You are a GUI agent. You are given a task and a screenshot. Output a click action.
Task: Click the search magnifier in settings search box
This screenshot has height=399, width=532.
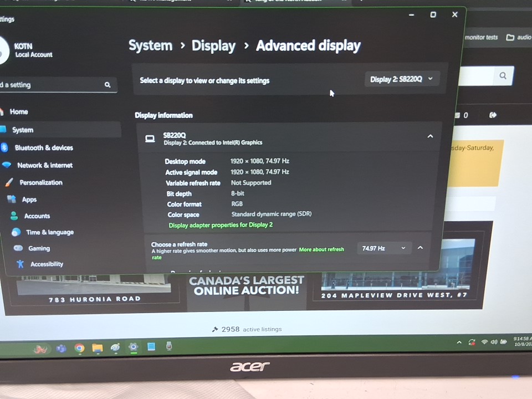coord(108,85)
